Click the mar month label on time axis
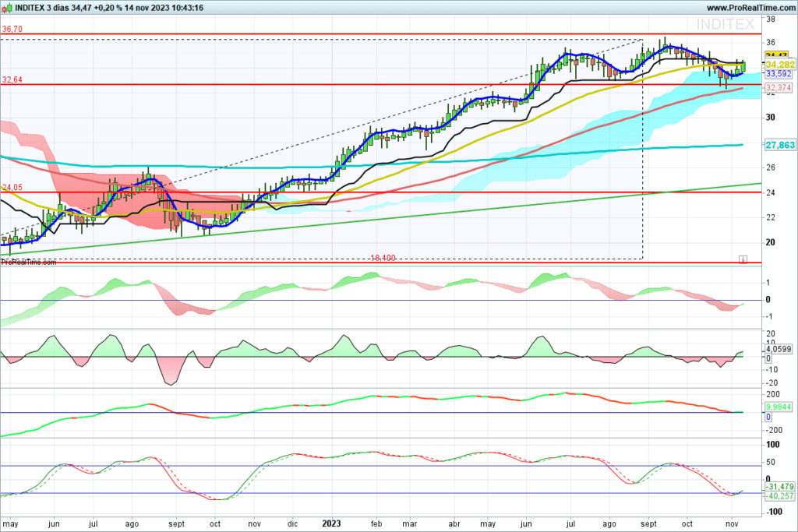Image resolution: width=798 pixels, height=532 pixels. (410, 523)
